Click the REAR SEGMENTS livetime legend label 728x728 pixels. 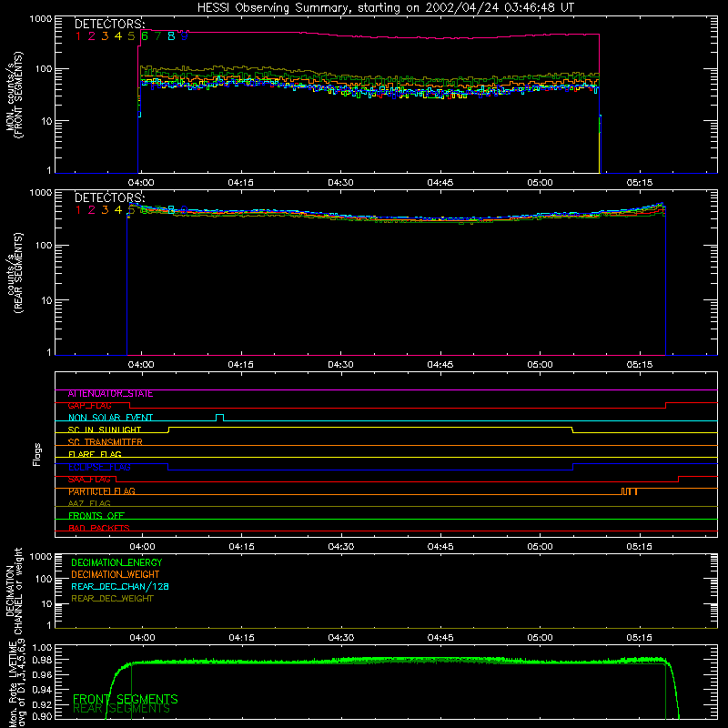pyautogui.click(x=122, y=709)
